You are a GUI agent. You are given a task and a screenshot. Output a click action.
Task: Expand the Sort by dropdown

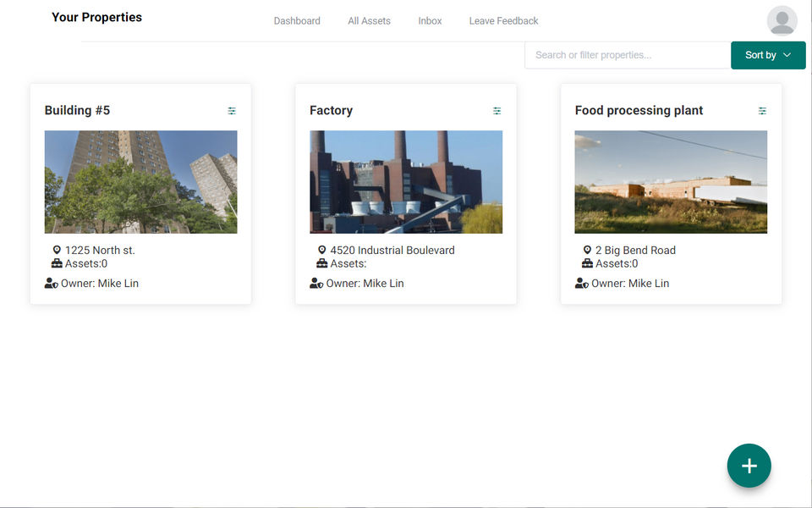768,55
